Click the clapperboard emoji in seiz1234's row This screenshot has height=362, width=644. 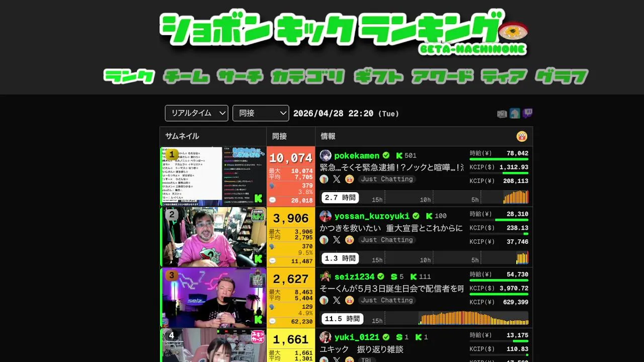350,300
